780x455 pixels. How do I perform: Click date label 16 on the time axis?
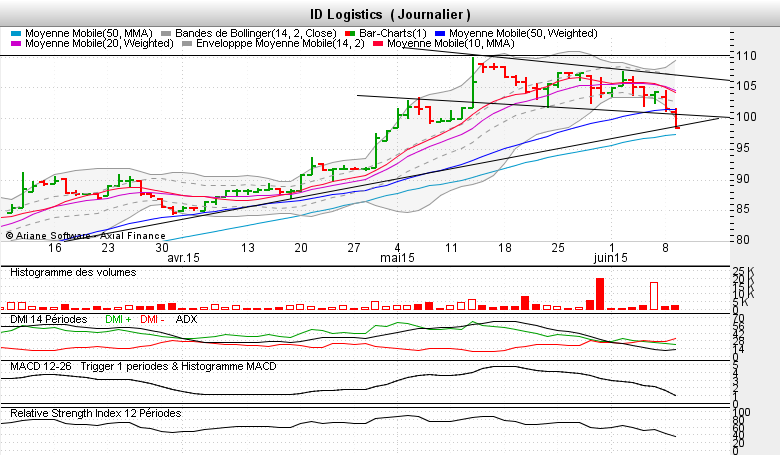(55, 248)
